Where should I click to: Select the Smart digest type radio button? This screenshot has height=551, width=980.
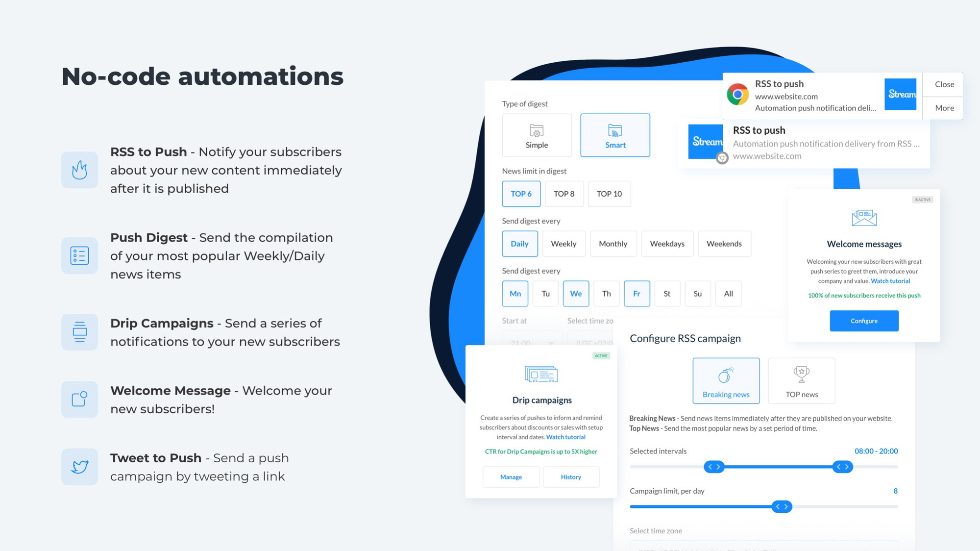pos(614,133)
